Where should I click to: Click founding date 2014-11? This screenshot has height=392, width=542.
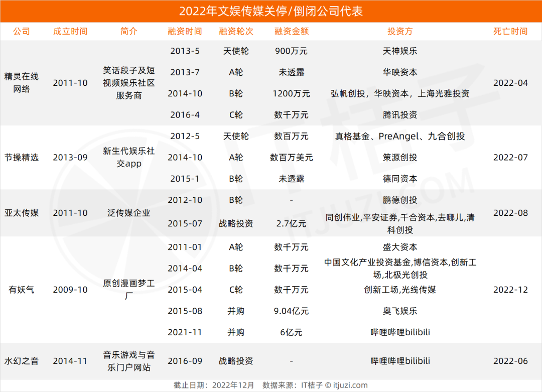70,361
